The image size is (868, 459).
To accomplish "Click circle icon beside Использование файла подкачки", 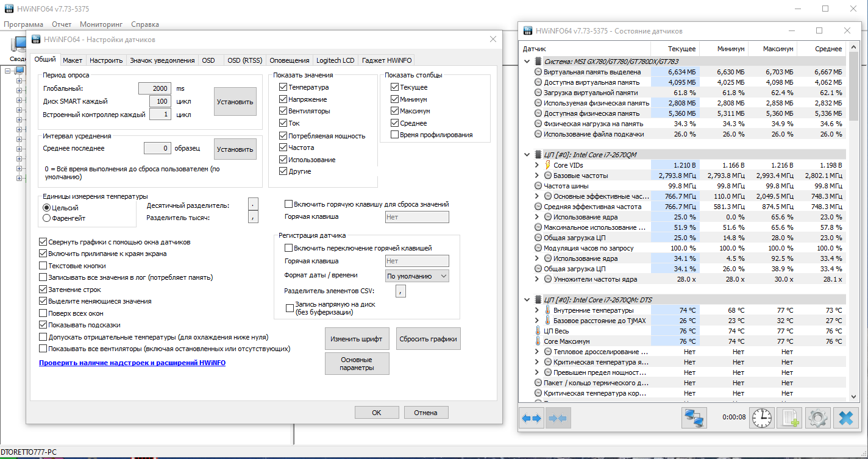I will pyautogui.click(x=538, y=134).
